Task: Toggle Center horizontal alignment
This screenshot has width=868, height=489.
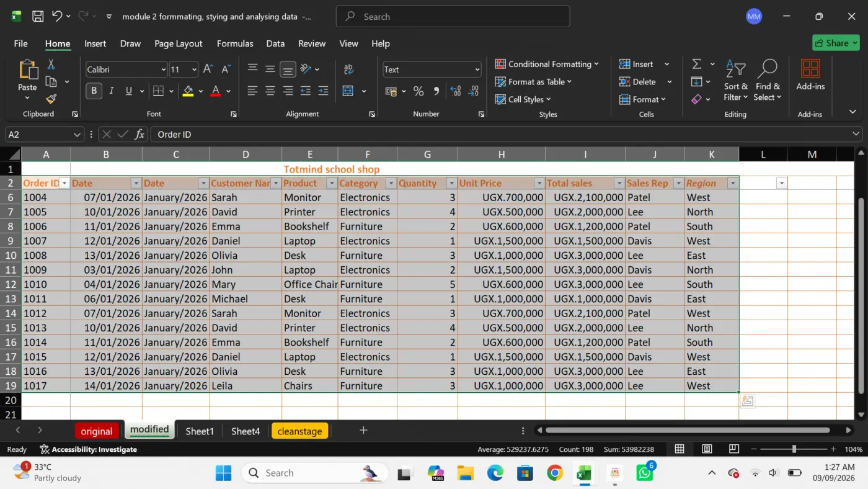Action: [x=270, y=91]
